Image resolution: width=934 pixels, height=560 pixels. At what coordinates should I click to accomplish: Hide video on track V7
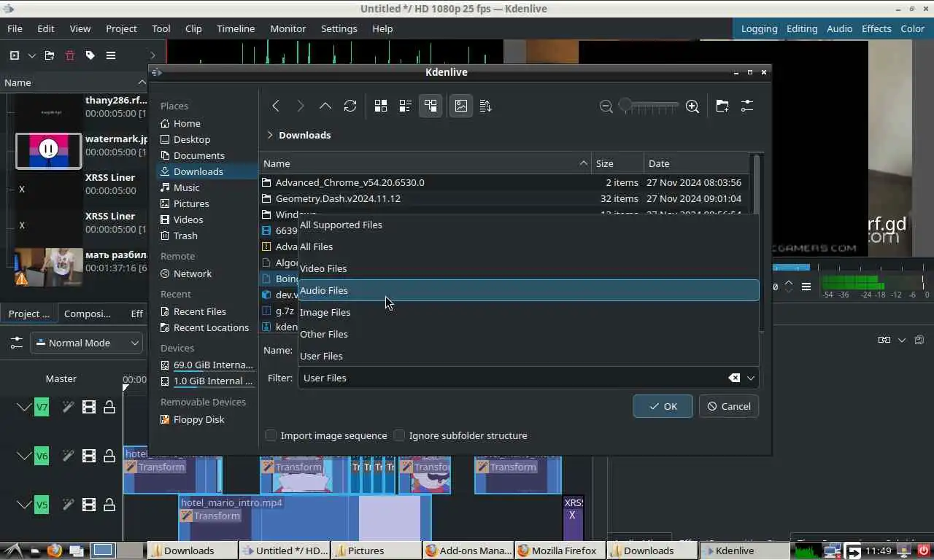coord(89,407)
